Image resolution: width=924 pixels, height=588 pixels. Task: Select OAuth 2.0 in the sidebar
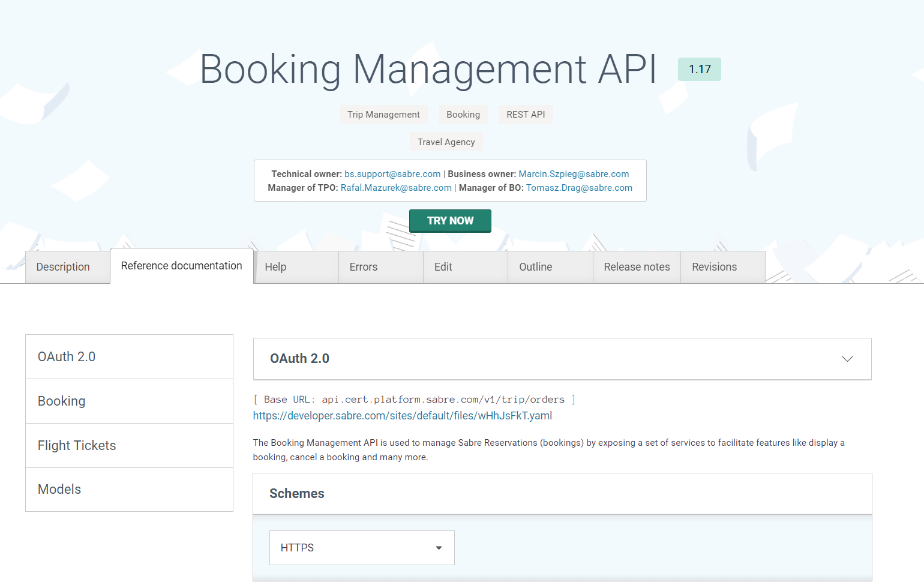129,357
